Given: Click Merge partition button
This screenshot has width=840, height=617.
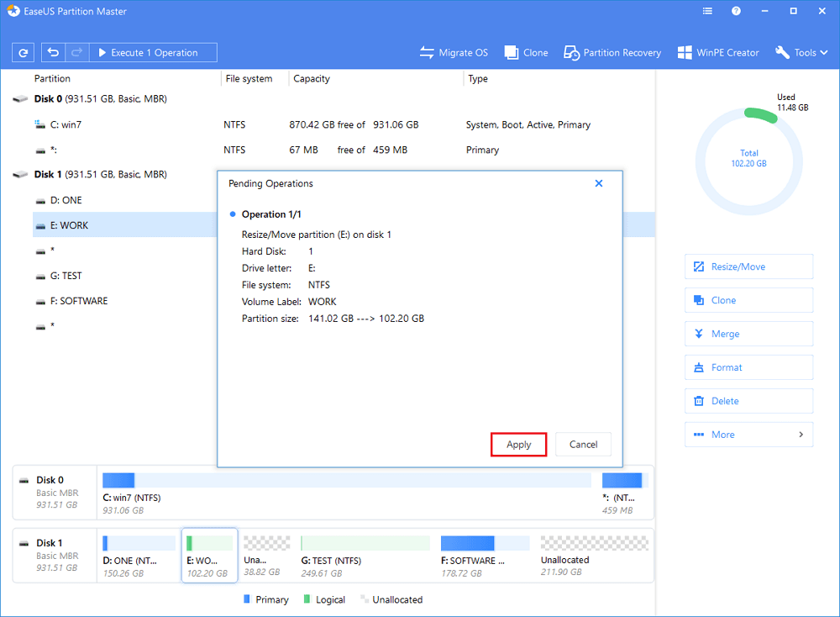Looking at the screenshot, I should (748, 334).
